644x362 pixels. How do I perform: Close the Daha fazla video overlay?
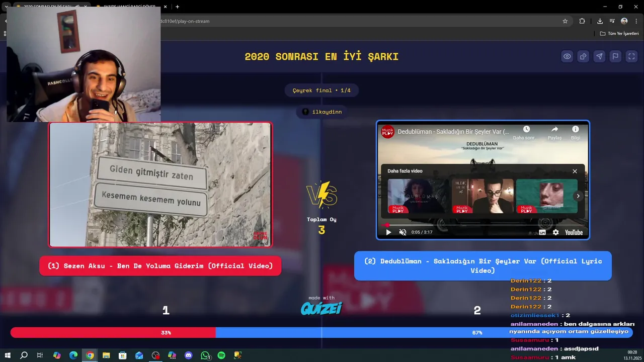pyautogui.click(x=575, y=171)
